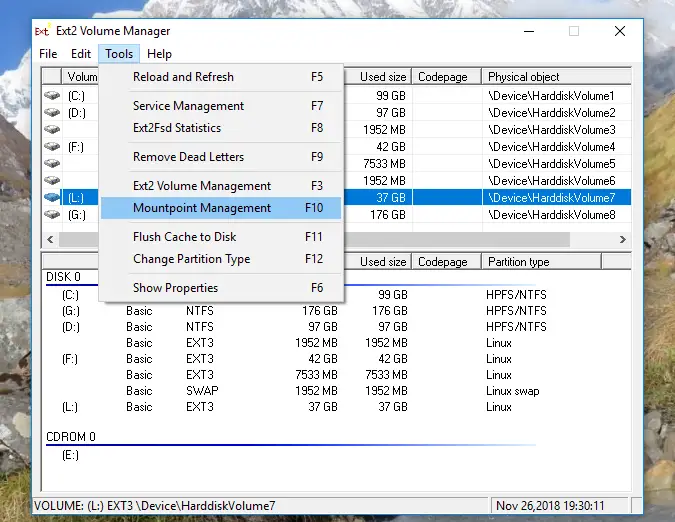
Task: Select (F:) EXT3 partition in lower list
Action: [x=70, y=359]
